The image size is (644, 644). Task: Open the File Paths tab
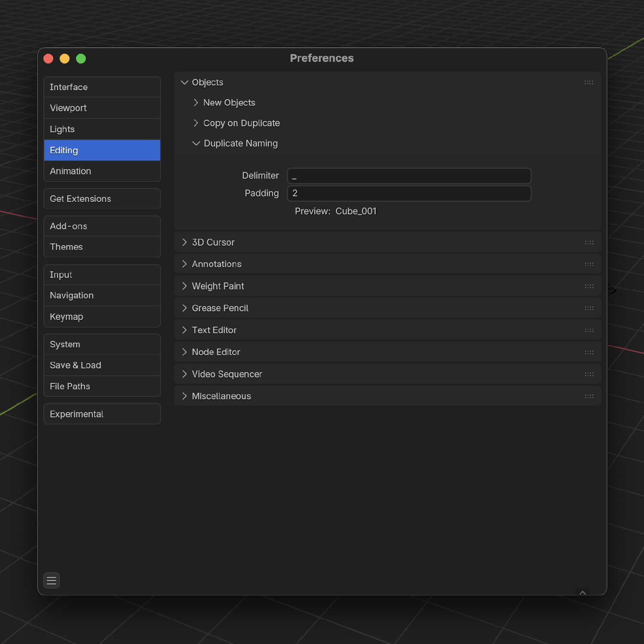pos(102,386)
